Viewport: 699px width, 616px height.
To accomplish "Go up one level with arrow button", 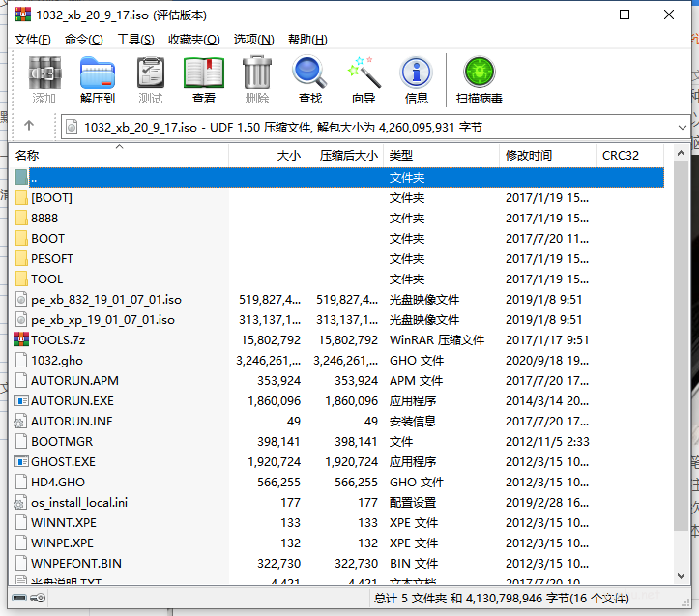I will [29, 127].
